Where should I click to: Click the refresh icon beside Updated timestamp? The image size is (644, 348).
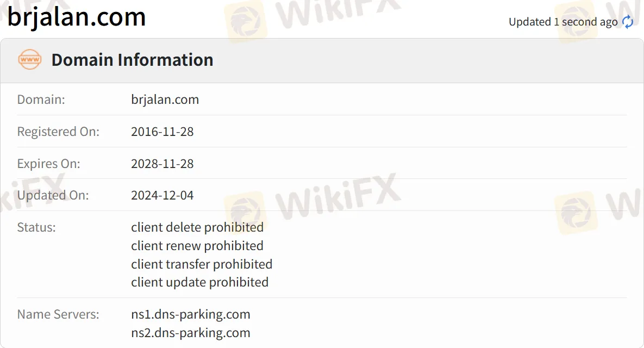[628, 22]
